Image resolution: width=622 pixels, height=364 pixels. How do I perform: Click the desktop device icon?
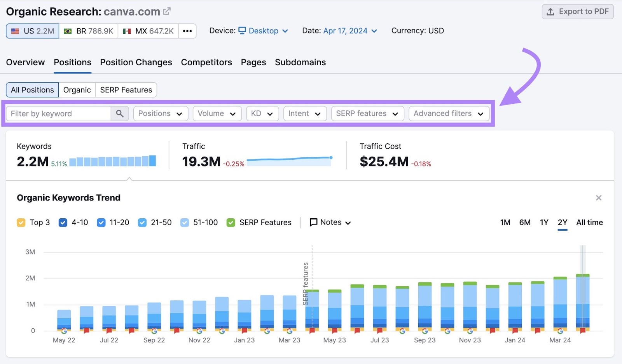pyautogui.click(x=242, y=30)
